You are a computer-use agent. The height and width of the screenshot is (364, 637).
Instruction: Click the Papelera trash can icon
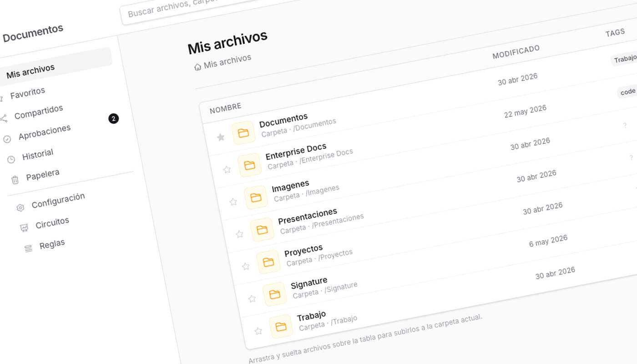coord(15,180)
